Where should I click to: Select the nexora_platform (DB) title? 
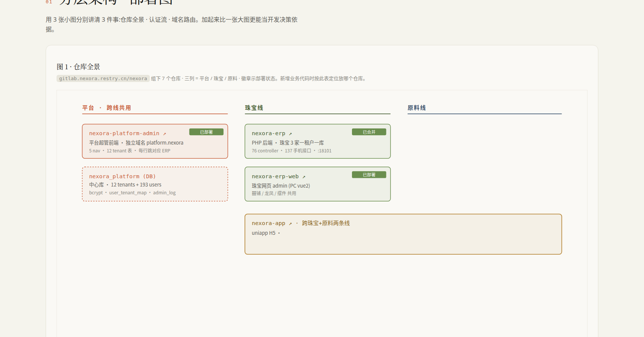click(122, 176)
